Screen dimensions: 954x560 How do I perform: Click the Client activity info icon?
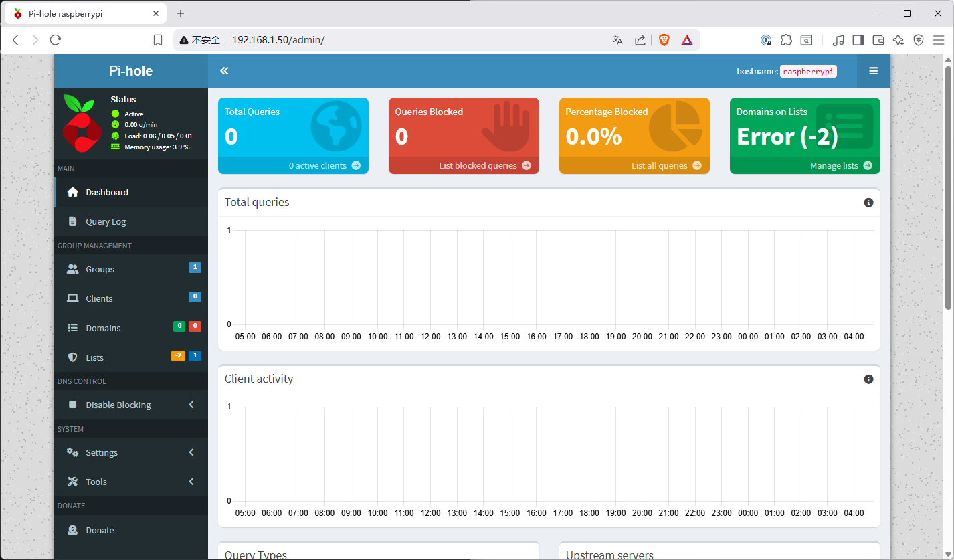coord(868,379)
